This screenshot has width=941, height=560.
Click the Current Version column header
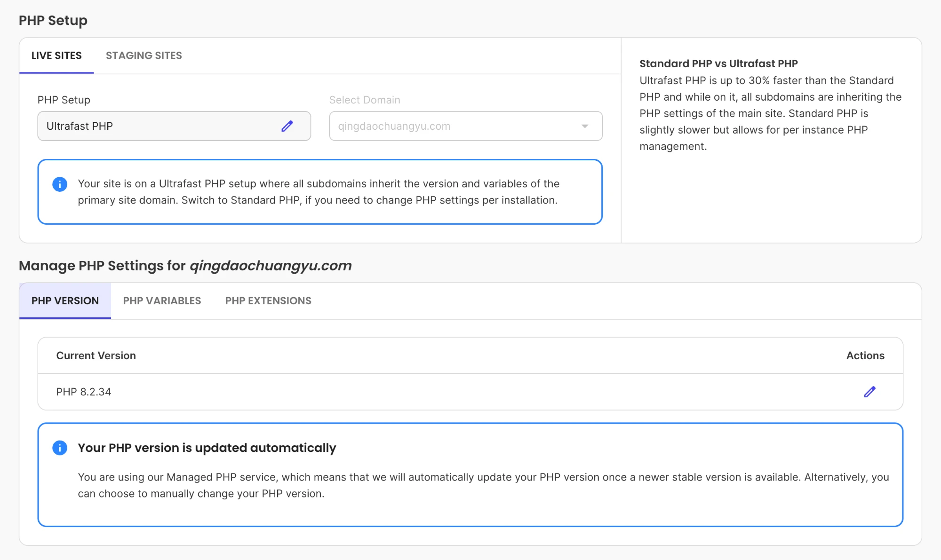[x=96, y=355]
